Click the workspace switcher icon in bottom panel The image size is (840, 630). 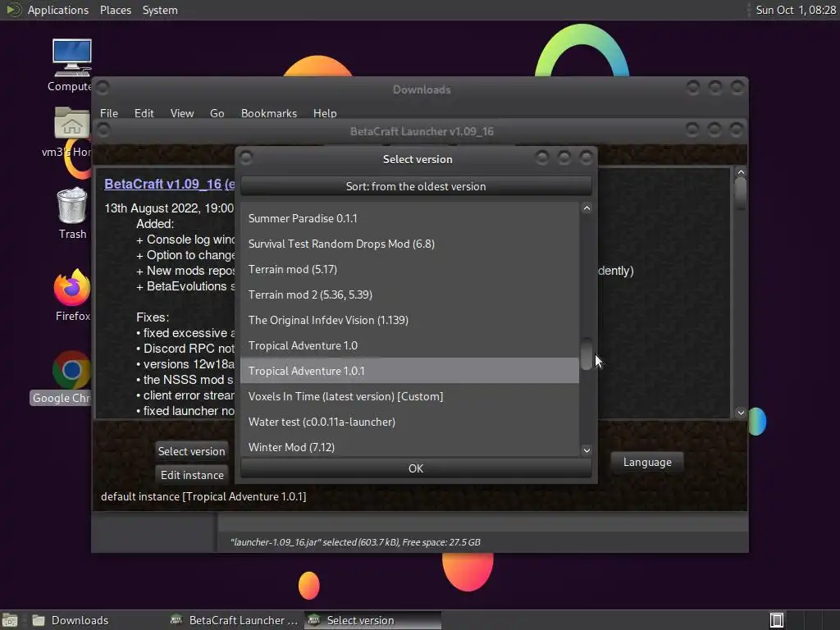777,620
